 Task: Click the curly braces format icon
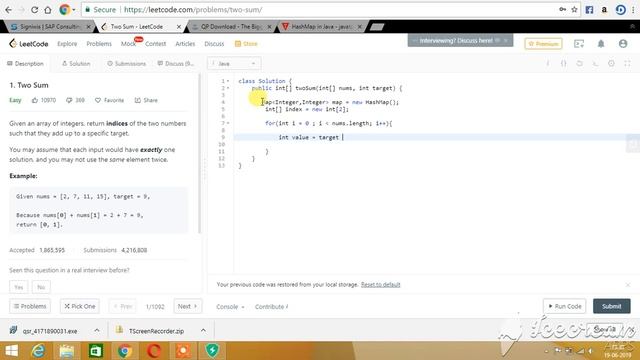[x=564, y=63]
